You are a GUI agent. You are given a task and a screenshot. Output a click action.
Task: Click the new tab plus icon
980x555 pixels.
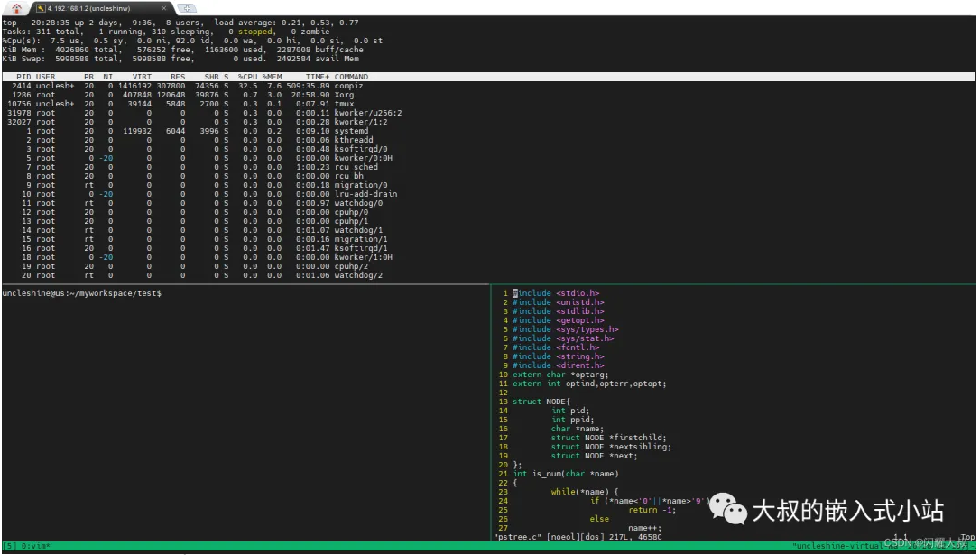(x=188, y=8)
